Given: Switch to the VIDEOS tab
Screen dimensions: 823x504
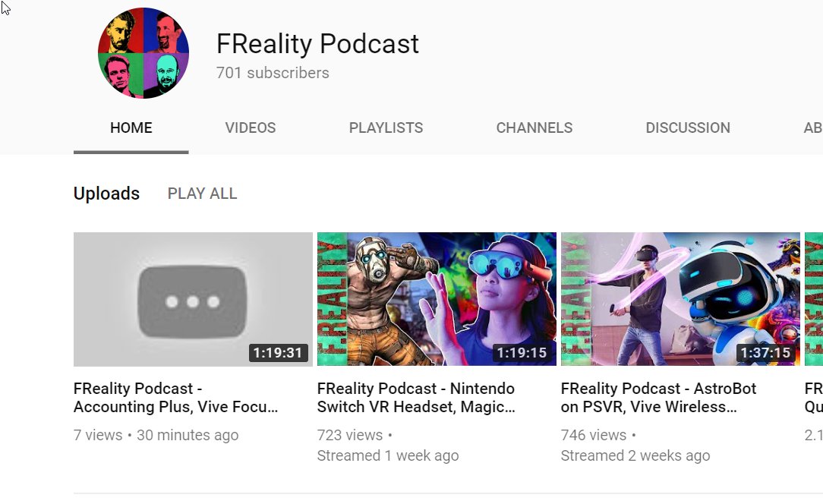Looking at the screenshot, I should (x=251, y=128).
